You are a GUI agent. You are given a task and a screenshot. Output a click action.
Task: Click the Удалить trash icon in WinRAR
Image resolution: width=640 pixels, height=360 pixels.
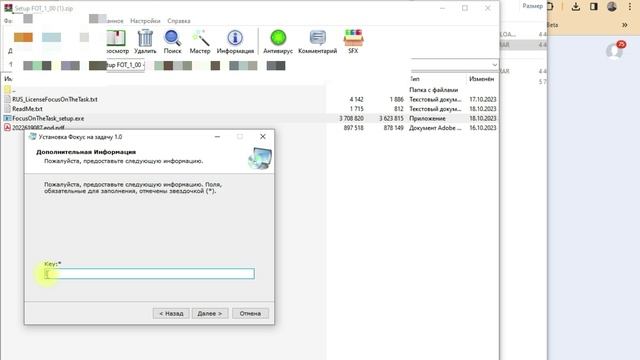tap(145, 41)
